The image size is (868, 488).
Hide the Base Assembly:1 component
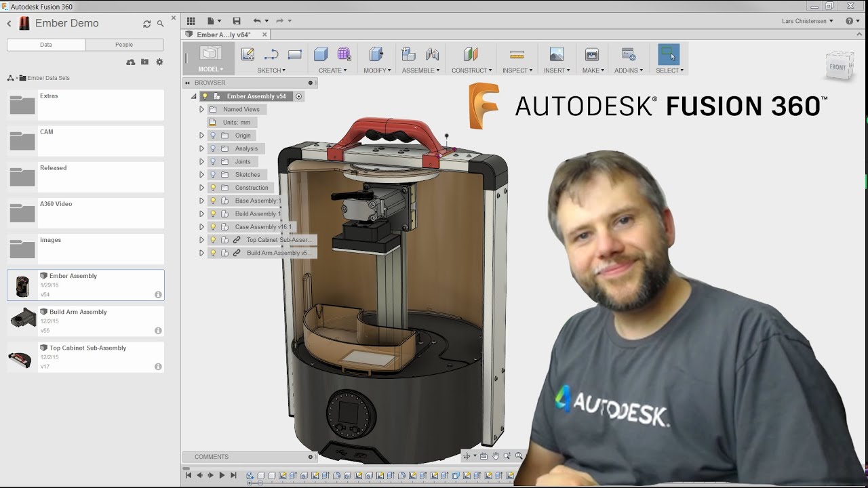[x=212, y=201]
